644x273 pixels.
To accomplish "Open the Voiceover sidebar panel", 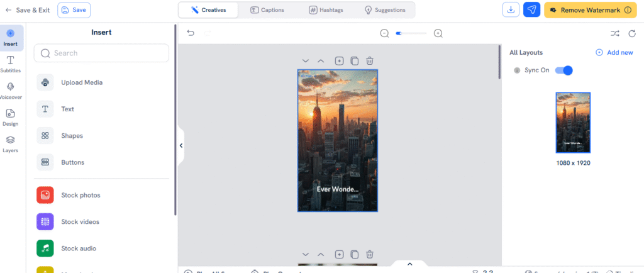I will pyautogui.click(x=10, y=91).
